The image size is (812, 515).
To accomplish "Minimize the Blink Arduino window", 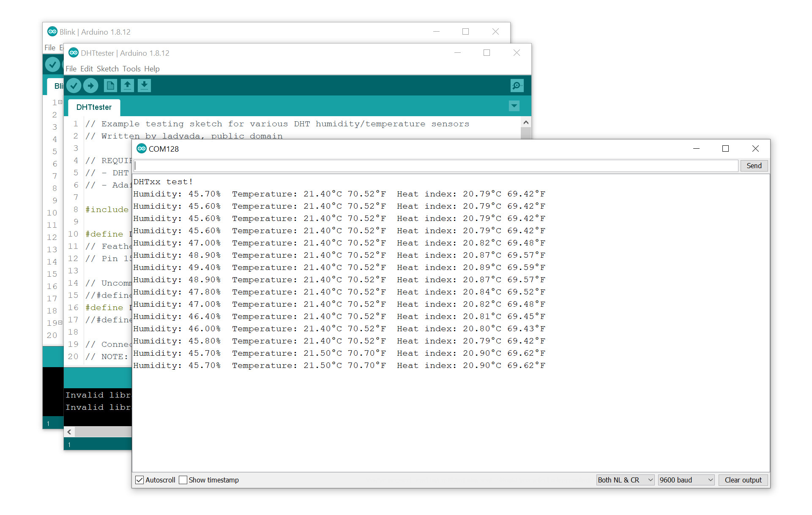I will tap(436, 32).
